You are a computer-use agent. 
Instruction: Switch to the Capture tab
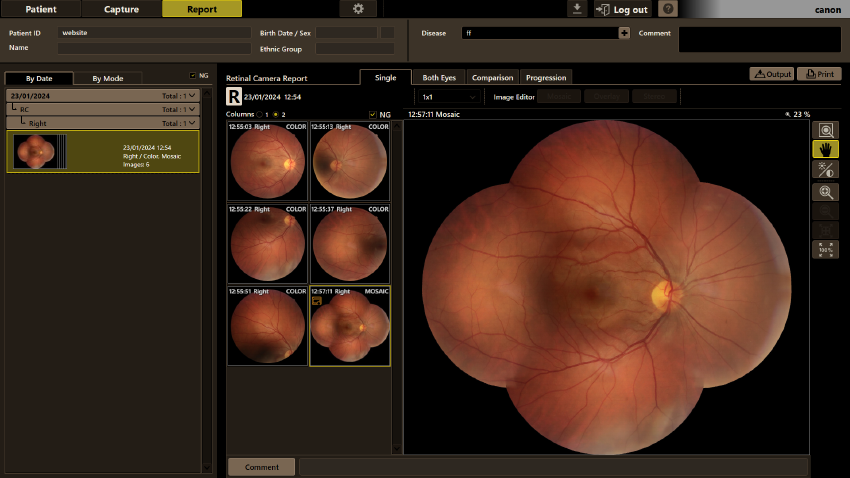coord(121,9)
